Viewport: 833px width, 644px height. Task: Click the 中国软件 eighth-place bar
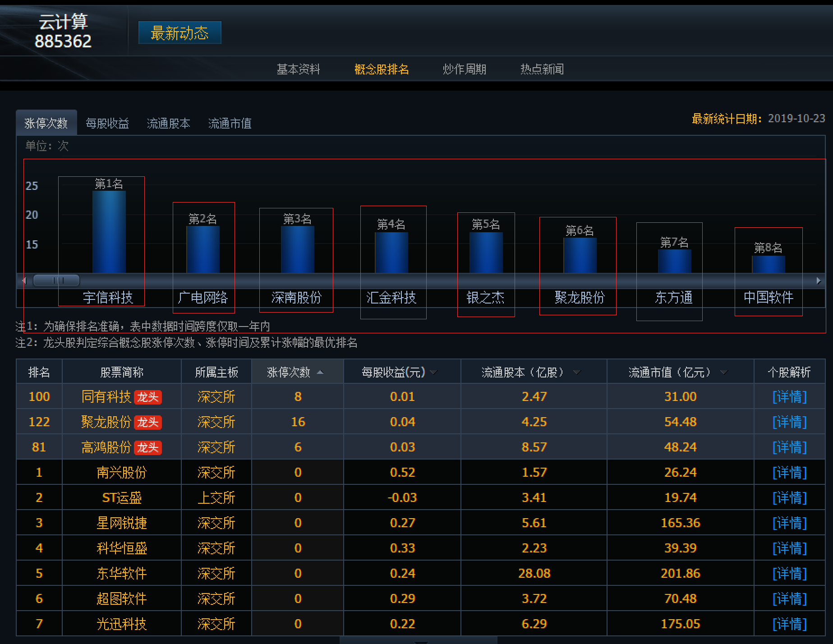coord(769,264)
